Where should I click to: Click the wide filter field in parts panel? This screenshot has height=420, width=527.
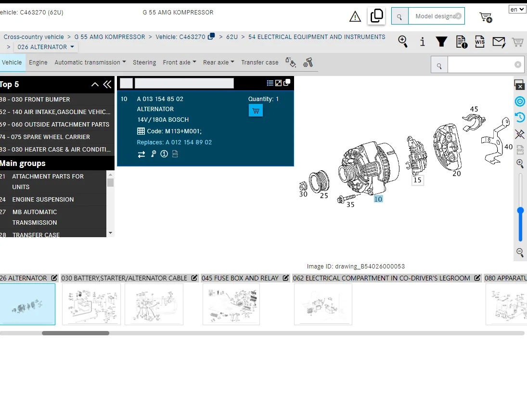coord(184,83)
